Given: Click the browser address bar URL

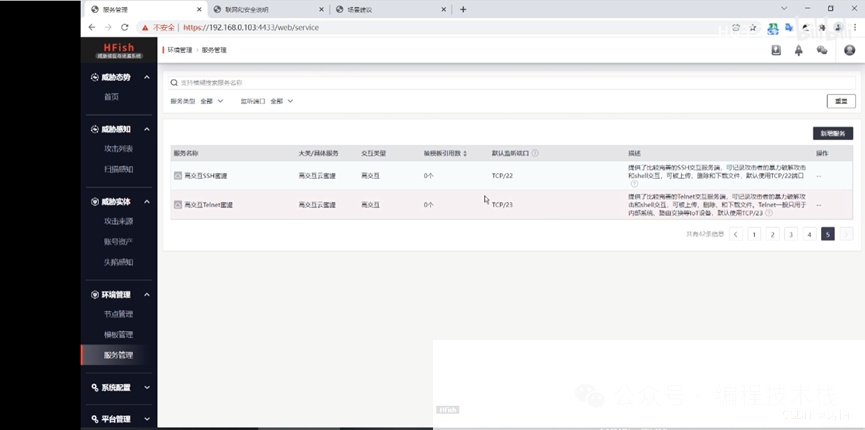Looking at the screenshot, I should [251, 27].
